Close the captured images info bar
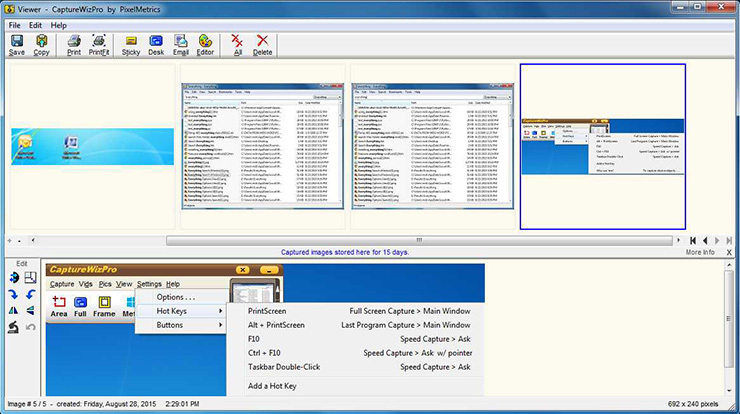 (x=731, y=253)
